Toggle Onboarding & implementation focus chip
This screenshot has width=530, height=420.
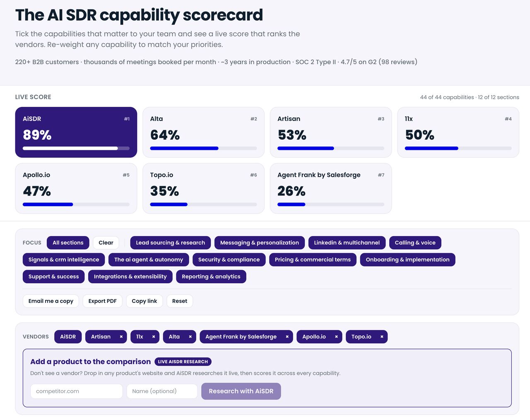point(408,260)
